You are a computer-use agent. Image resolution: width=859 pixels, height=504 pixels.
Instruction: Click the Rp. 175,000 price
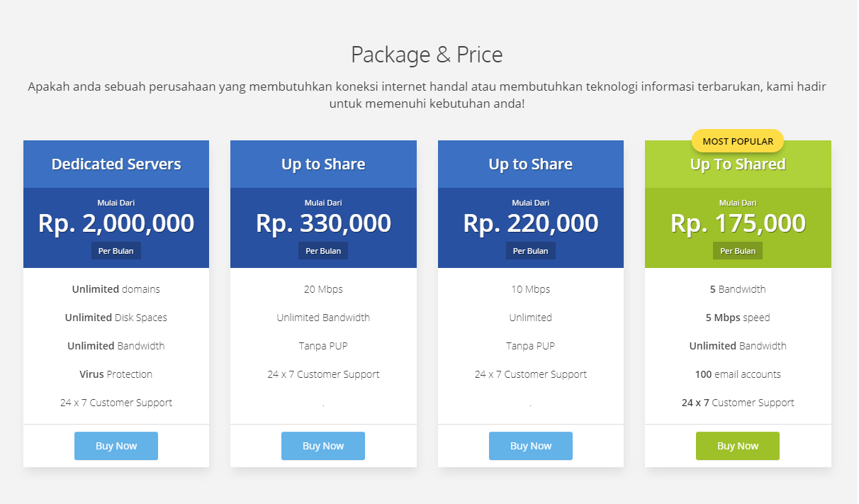pos(738,223)
